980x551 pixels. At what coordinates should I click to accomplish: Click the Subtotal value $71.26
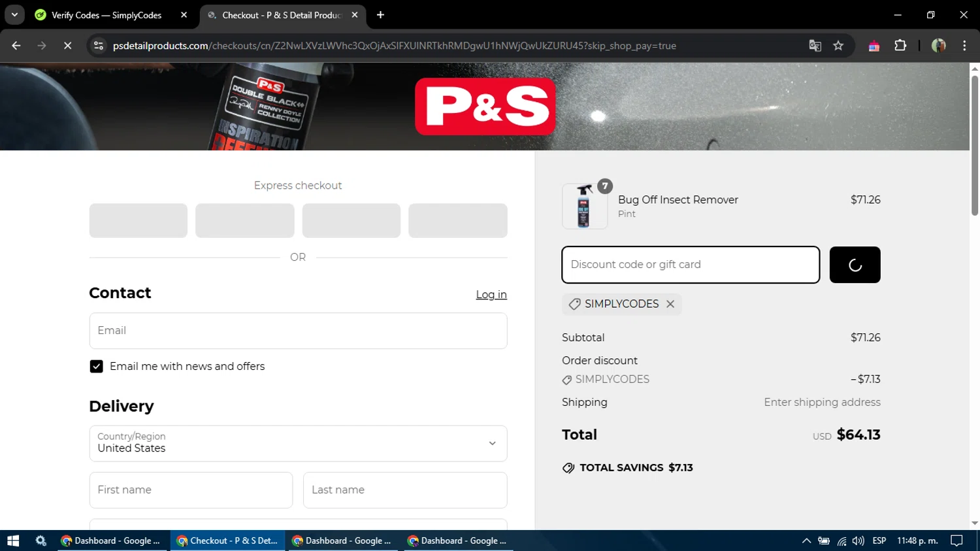pyautogui.click(x=866, y=338)
